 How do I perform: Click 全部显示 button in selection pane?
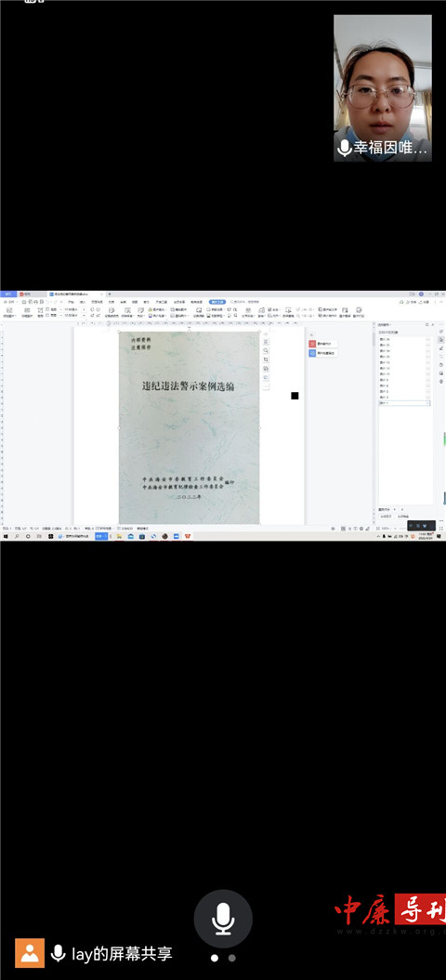click(x=386, y=516)
